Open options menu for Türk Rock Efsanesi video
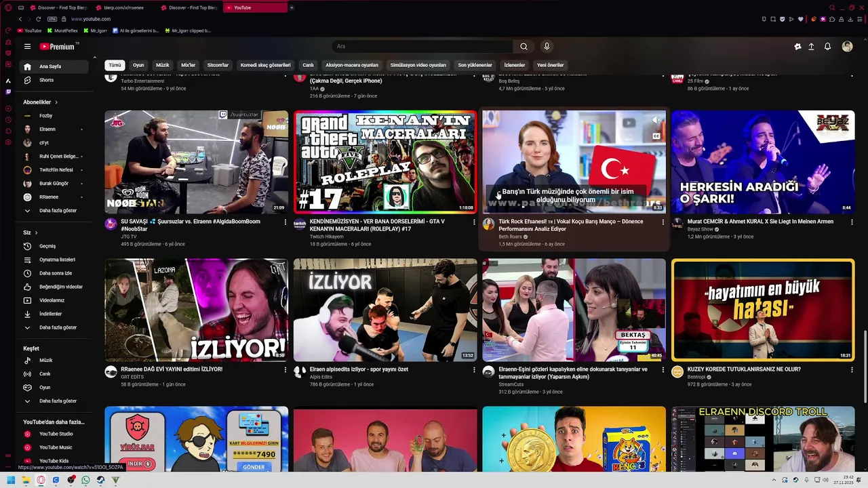Viewport: 868px width, 488px height. 663,222
